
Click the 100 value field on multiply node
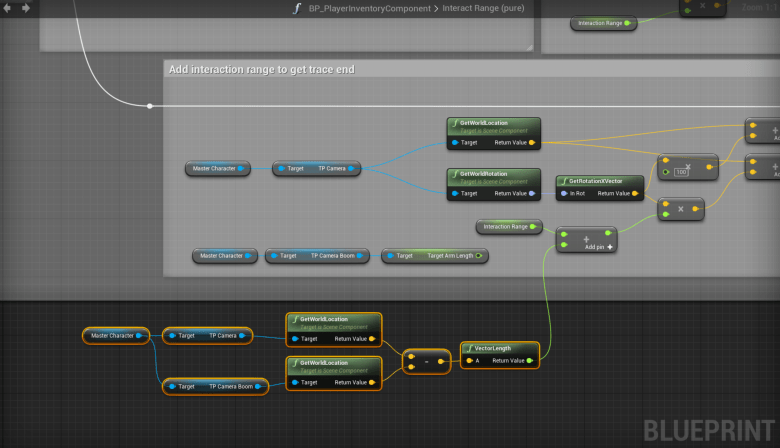coord(682,173)
